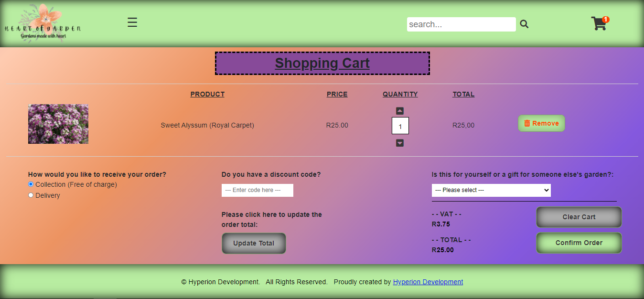Remove Sweet Alyssum from the cart
The width and height of the screenshot is (644, 299).
(541, 123)
